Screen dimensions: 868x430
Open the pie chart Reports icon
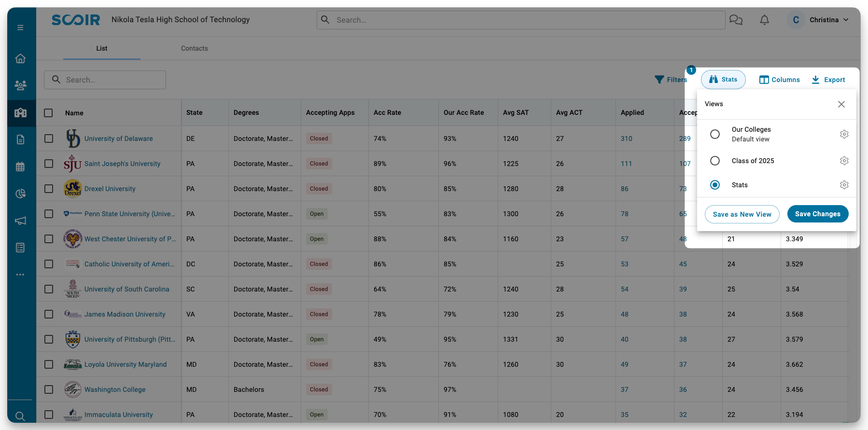(x=20, y=194)
